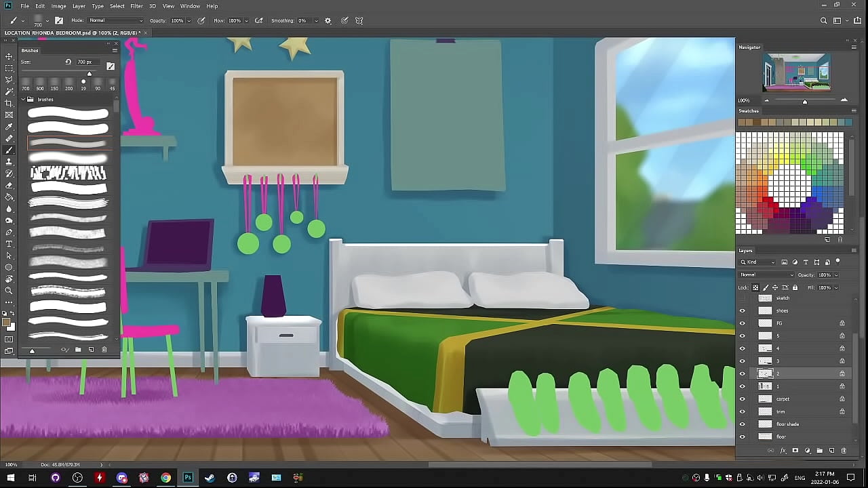Show the hidden sketch layer

(742, 298)
